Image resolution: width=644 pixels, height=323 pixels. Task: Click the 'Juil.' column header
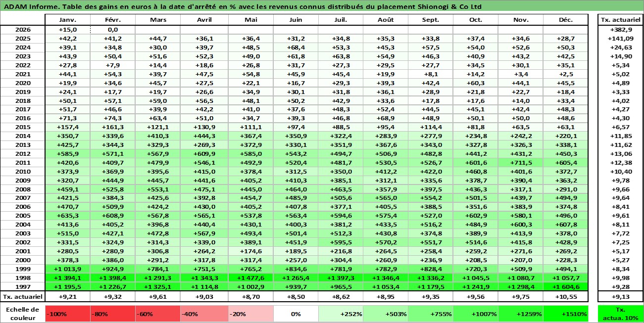[341, 20]
